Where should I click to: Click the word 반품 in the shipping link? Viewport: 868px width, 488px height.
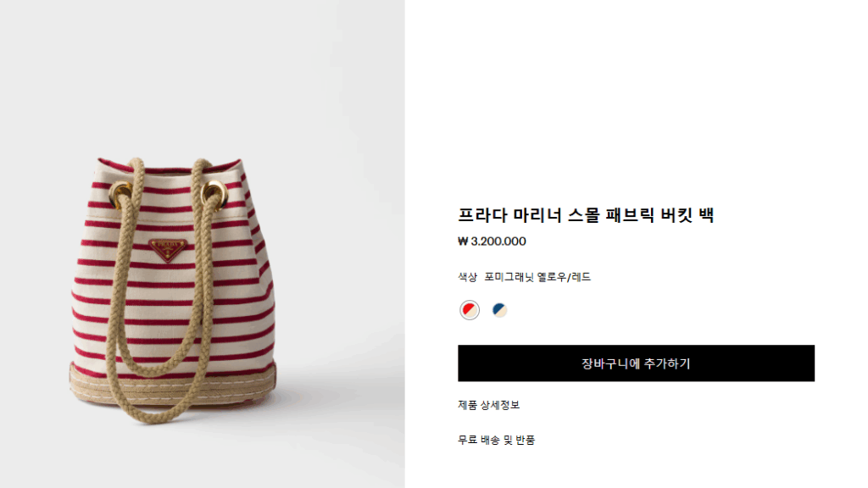pos(526,440)
